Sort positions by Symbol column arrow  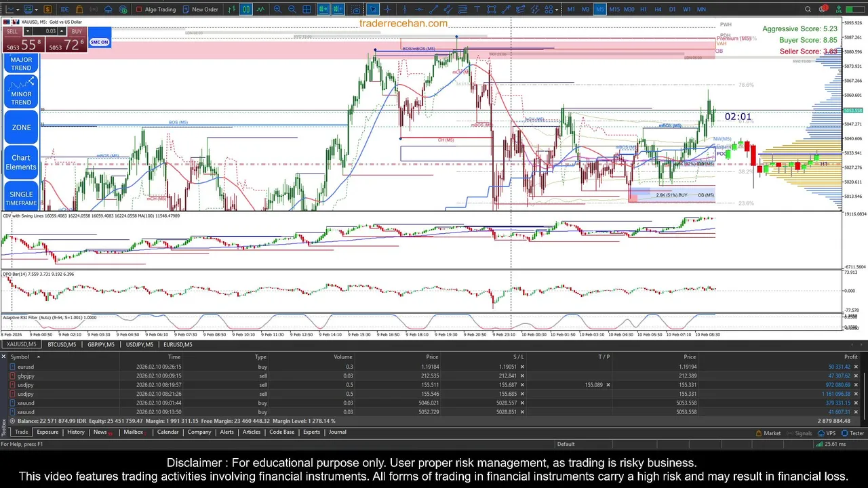tap(38, 357)
